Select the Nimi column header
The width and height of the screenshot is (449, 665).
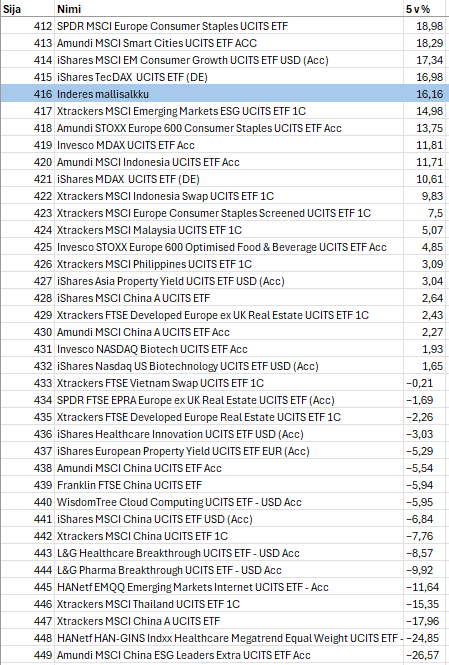tap(229, 9)
